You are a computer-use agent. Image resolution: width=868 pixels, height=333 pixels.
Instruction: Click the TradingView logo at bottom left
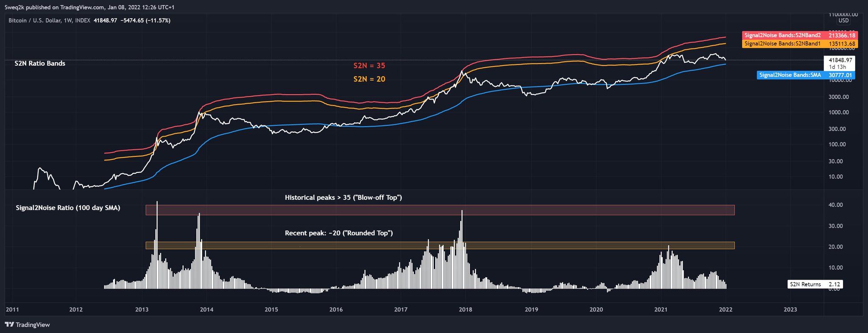click(27, 325)
